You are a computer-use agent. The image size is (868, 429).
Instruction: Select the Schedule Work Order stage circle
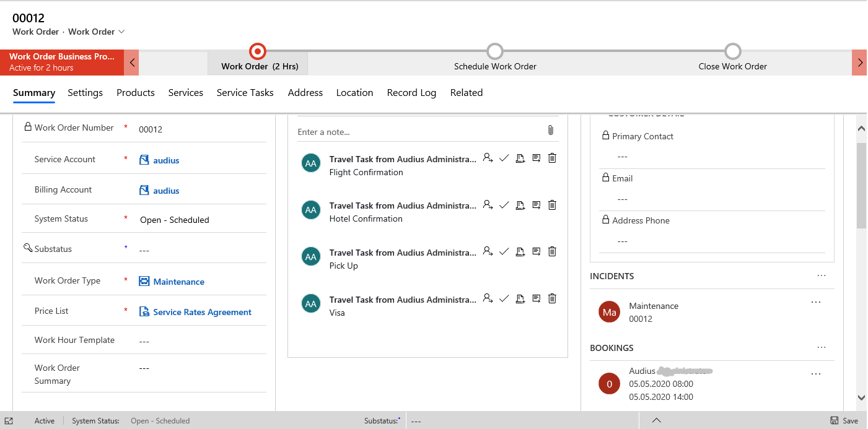click(494, 51)
